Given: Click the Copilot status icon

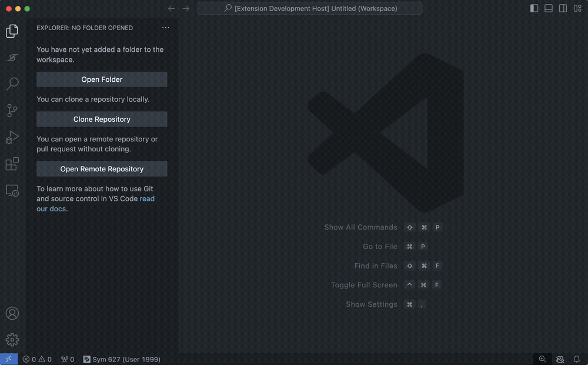Looking at the screenshot, I should point(560,359).
